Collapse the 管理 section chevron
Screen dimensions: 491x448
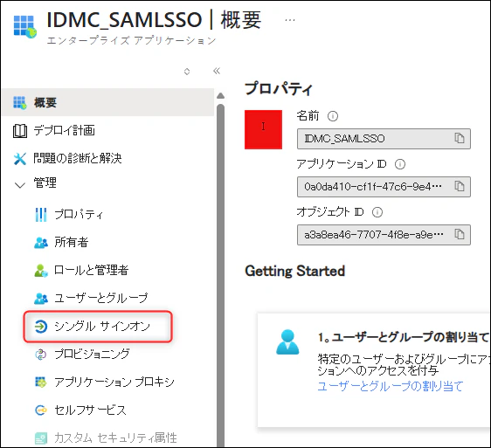click(x=20, y=185)
